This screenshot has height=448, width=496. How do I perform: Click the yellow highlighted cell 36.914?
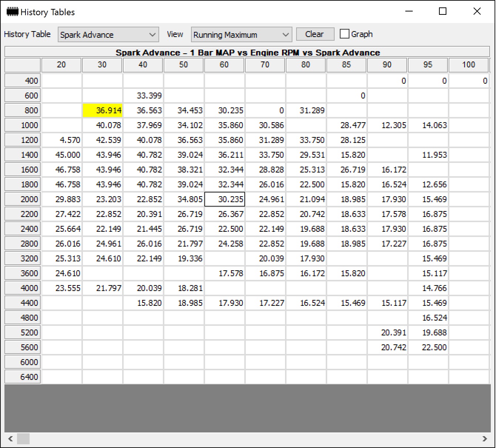coord(103,110)
